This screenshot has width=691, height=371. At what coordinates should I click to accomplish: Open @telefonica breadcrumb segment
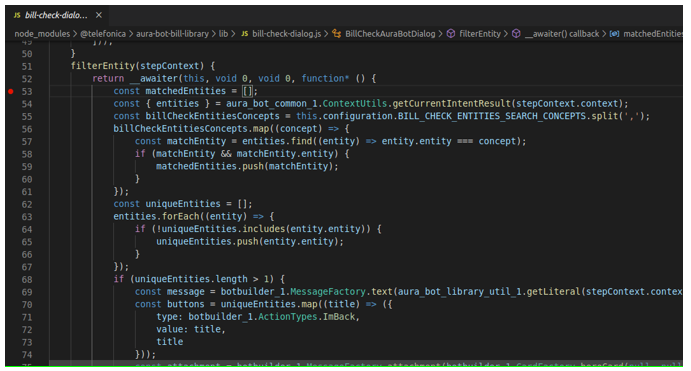click(x=103, y=34)
